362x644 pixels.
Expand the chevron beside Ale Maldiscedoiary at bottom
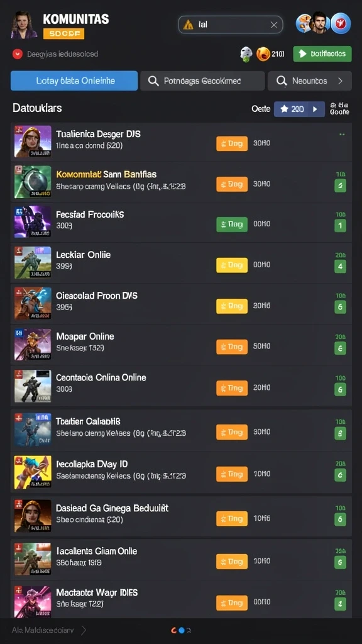click(84, 630)
